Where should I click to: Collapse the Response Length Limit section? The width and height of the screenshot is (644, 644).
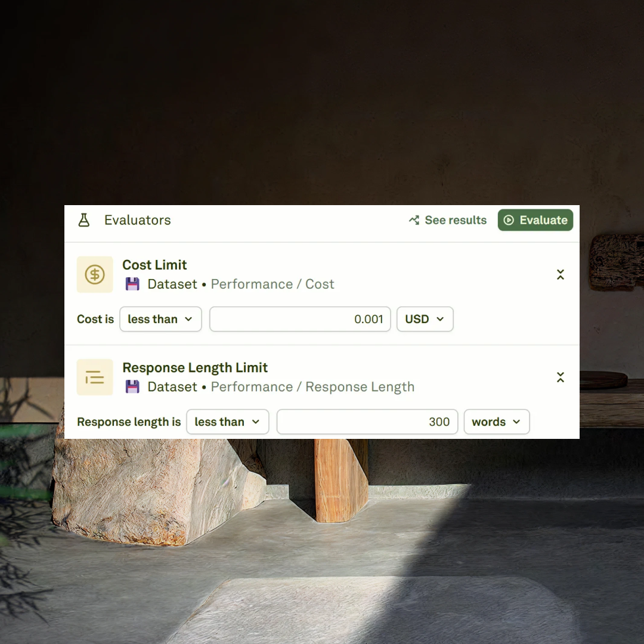(x=560, y=377)
